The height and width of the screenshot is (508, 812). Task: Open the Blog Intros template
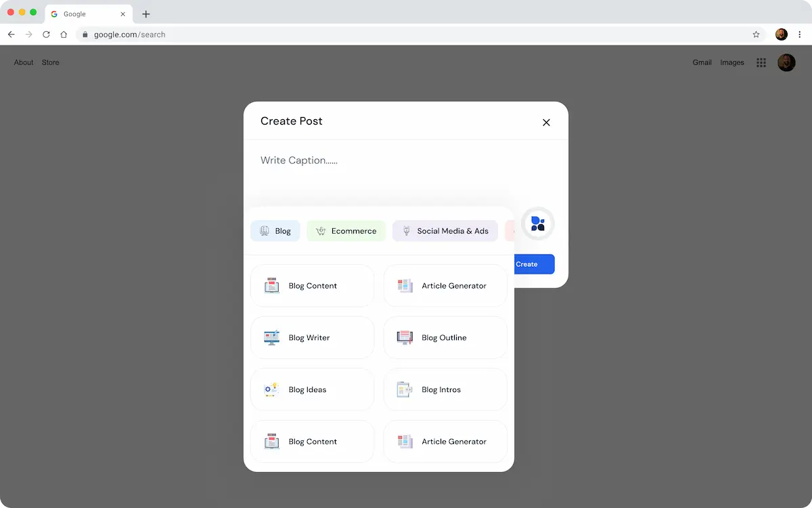[x=445, y=389]
